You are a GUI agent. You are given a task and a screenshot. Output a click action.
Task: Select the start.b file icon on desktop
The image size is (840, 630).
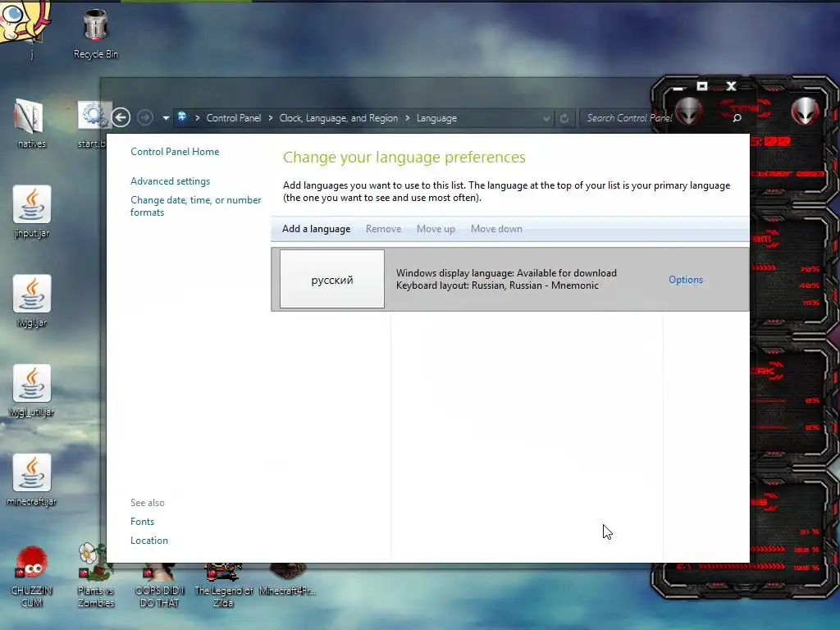tap(93, 125)
